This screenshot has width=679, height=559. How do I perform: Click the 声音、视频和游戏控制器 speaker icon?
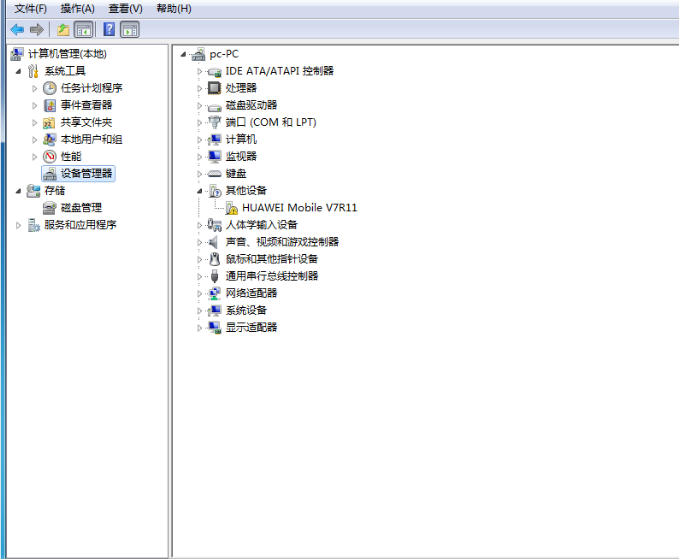point(213,242)
